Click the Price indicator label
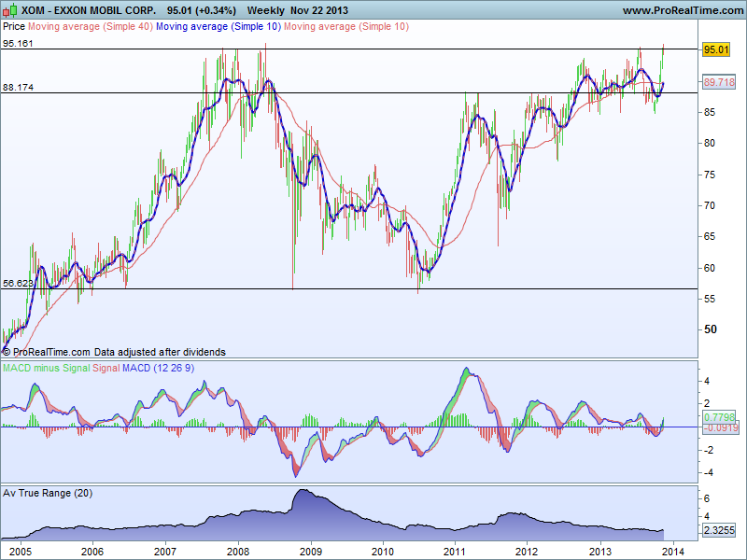 click(14, 27)
